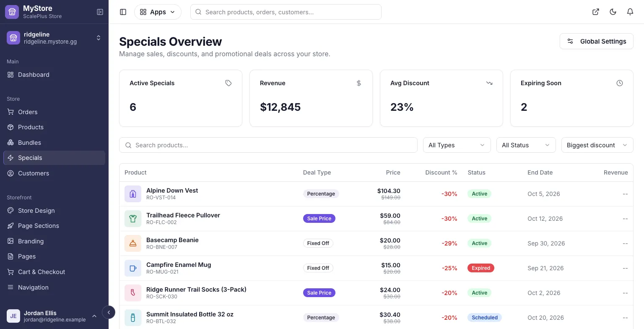Open Branding in the sidebar

pyautogui.click(x=54, y=241)
